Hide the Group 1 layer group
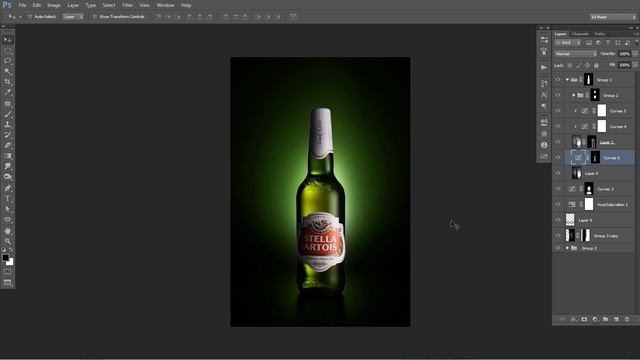The width and height of the screenshot is (640, 360). pos(558,80)
